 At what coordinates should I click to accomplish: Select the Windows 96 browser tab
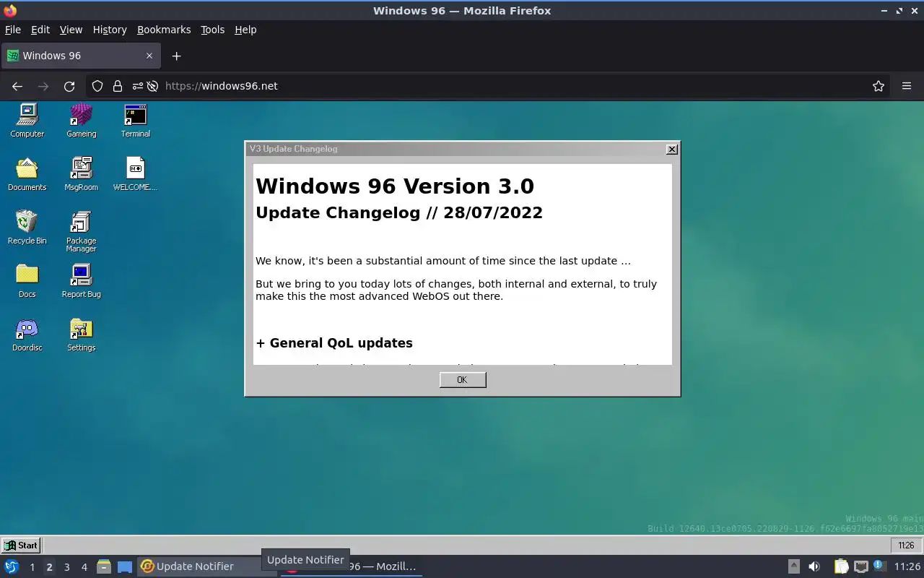click(81, 56)
